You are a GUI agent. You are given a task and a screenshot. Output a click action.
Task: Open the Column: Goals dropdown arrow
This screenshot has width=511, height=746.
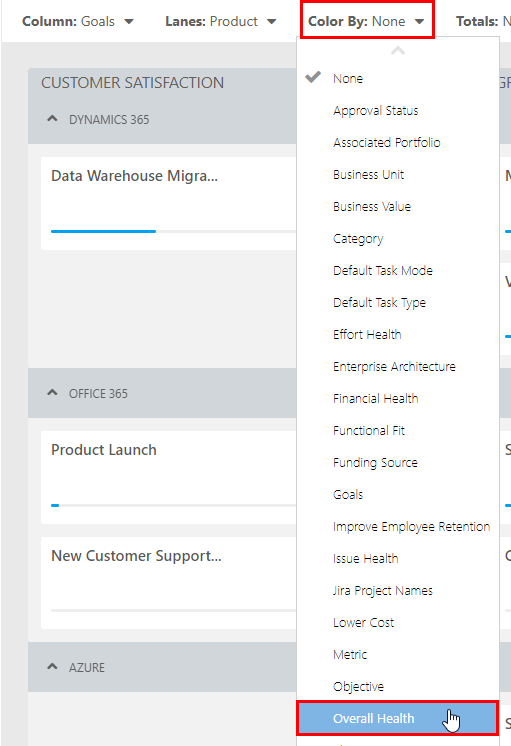[x=129, y=21]
